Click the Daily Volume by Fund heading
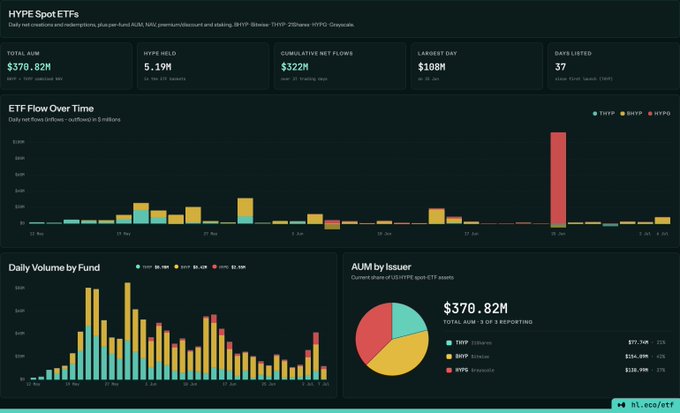The height and width of the screenshot is (413, 680). click(x=54, y=268)
